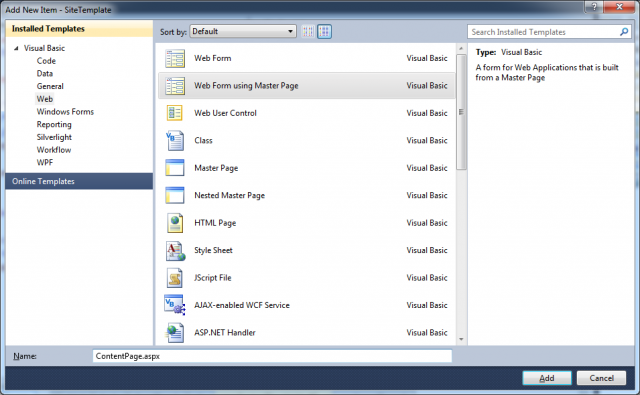Choose the Web User Control icon

(175, 113)
